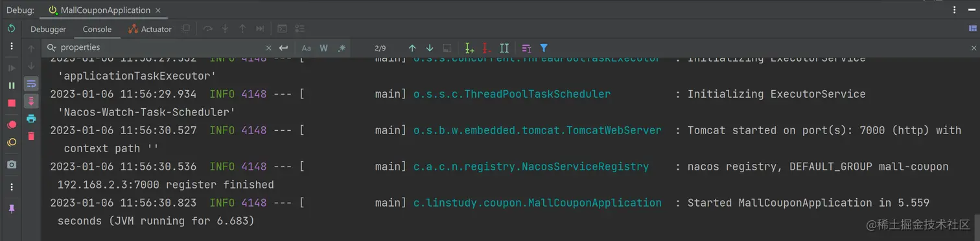The height and width of the screenshot is (241, 980).
Task: Toggle Regex (.*) search option
Action: (x=341, y=48)
